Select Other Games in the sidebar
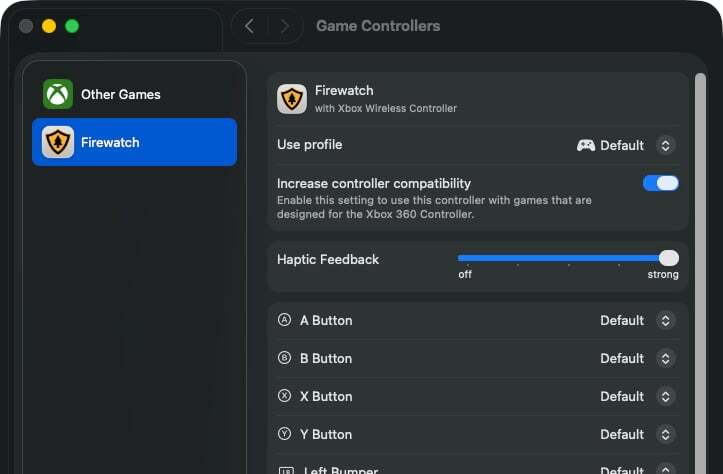 [x=121, y=94]
